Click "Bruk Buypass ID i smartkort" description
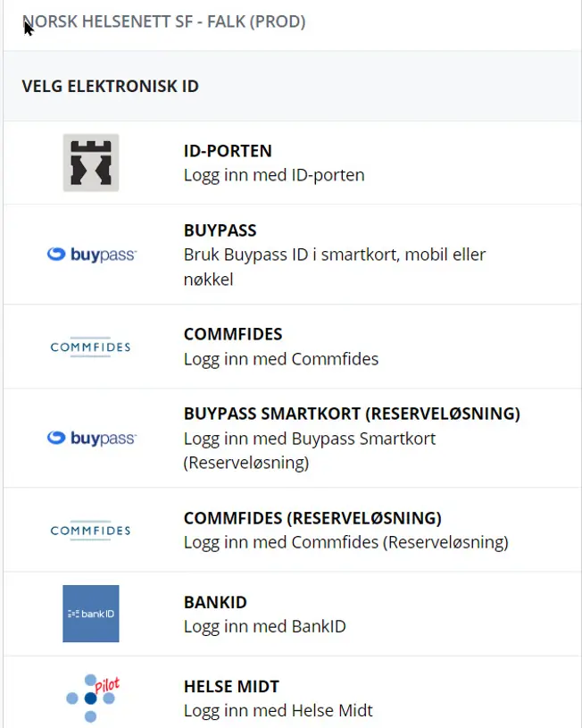 pyautogui.click(x=335, y=255)
